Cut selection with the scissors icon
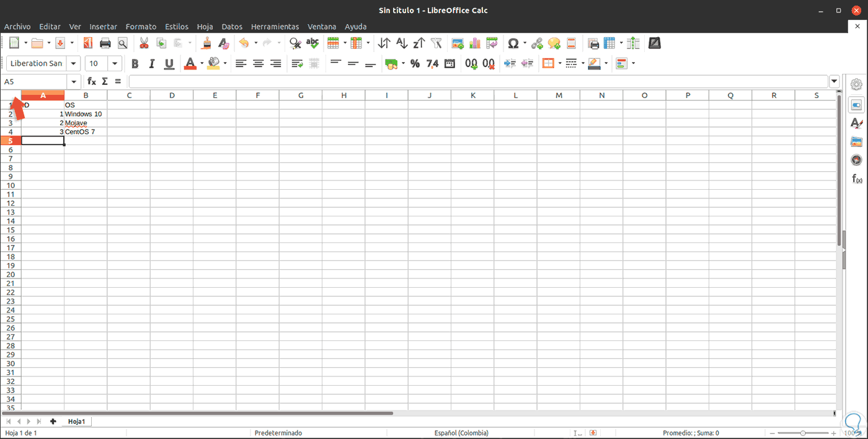Screen dimensions: 868x439 (x=144, y=43)
